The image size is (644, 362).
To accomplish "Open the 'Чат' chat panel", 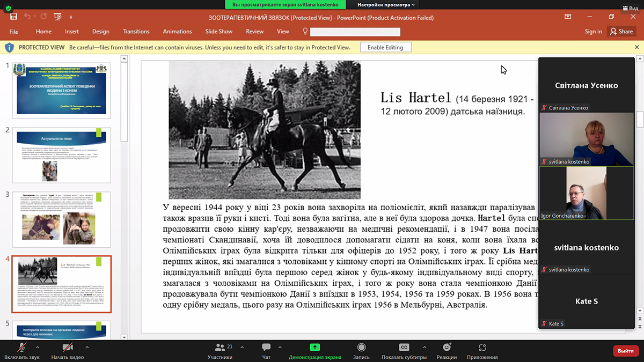I will (x=266, y=351).
